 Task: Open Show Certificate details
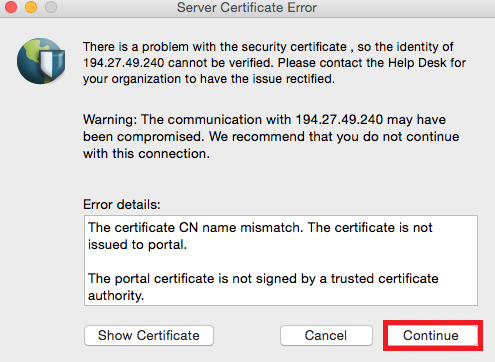pyautogui.click(x=149, y=335)
